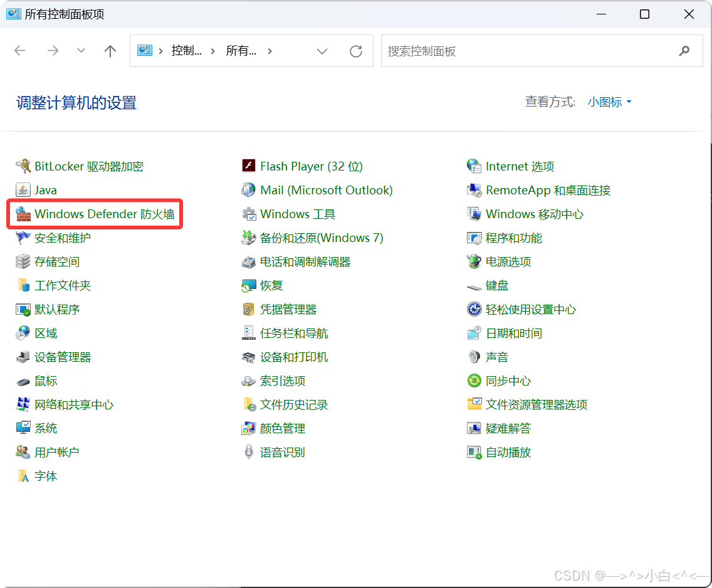Open the 自动播放 link
The image size is (712, 588).
[x=508, y=452]
